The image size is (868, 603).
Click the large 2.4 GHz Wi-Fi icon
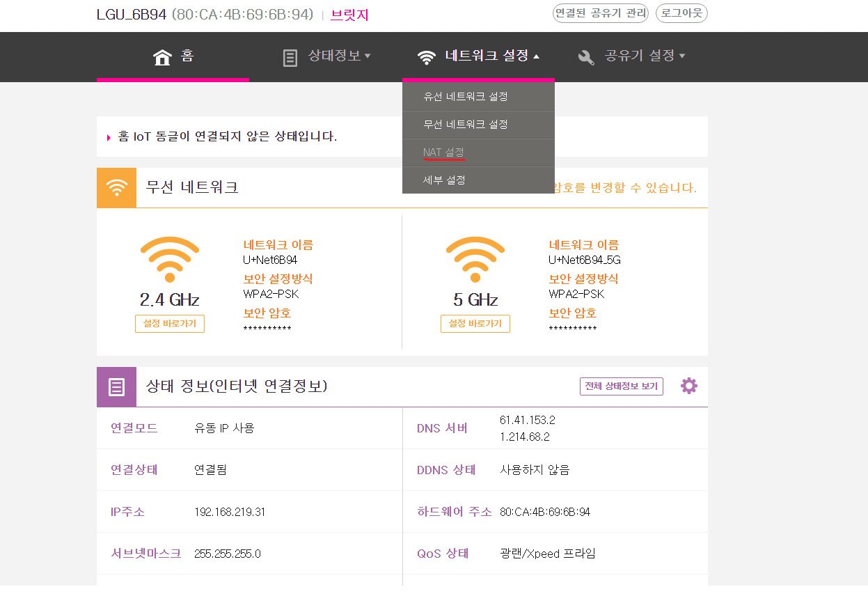click(x=169, y=259)
